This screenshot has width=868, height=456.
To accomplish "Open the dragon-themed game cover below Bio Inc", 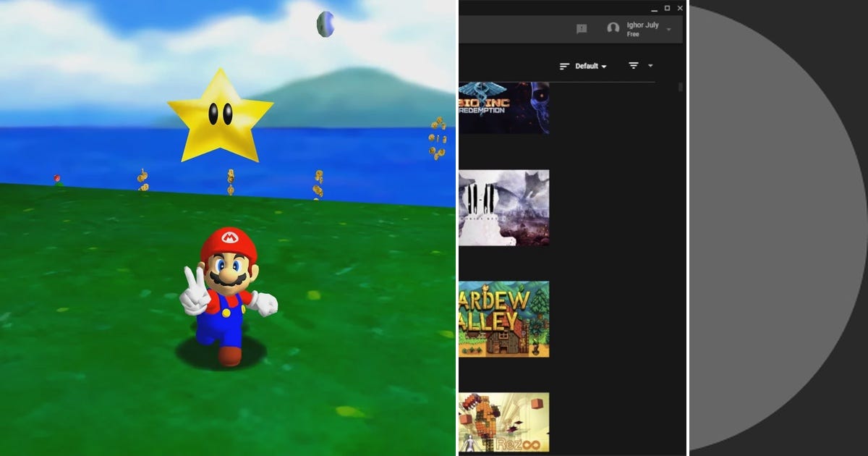I will (504, 208).
